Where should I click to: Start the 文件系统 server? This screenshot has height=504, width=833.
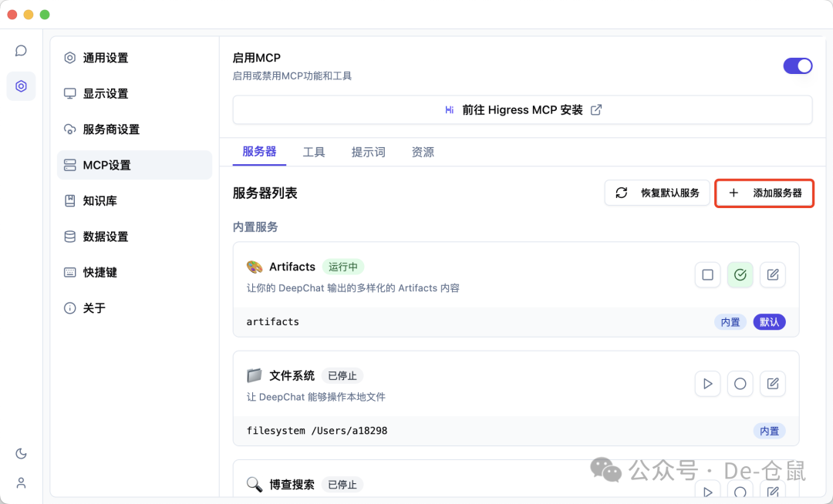[707, 384]
